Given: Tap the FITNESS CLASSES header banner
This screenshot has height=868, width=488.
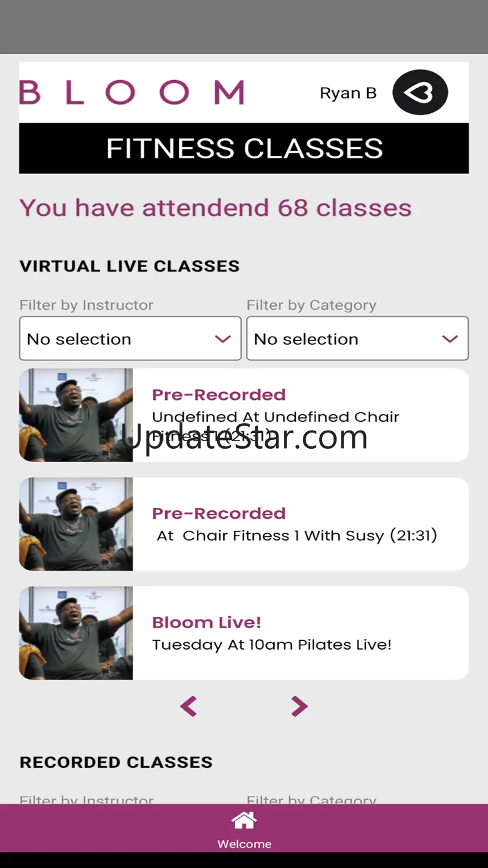Looking at the screenshot, I should coord(244,148).
